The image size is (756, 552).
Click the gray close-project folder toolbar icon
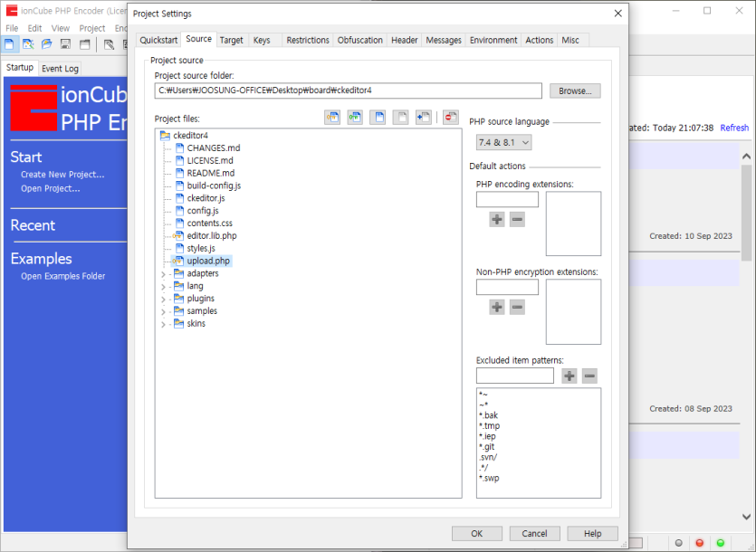[x=84, y=44]
